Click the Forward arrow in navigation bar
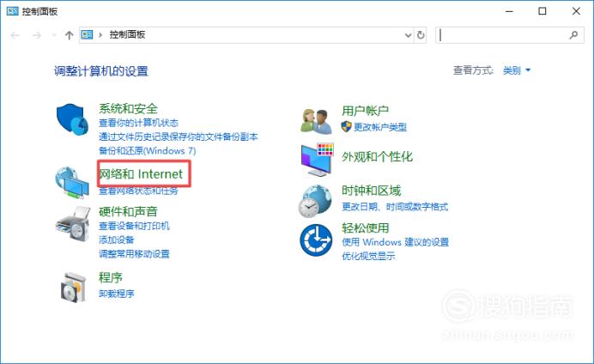The width and height of the screenshot is (594, 364). coord(37,35)
